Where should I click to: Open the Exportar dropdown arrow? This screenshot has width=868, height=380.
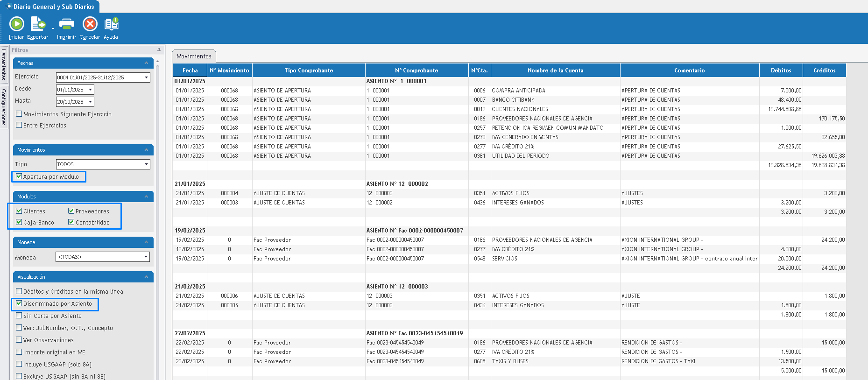point(53,28)
